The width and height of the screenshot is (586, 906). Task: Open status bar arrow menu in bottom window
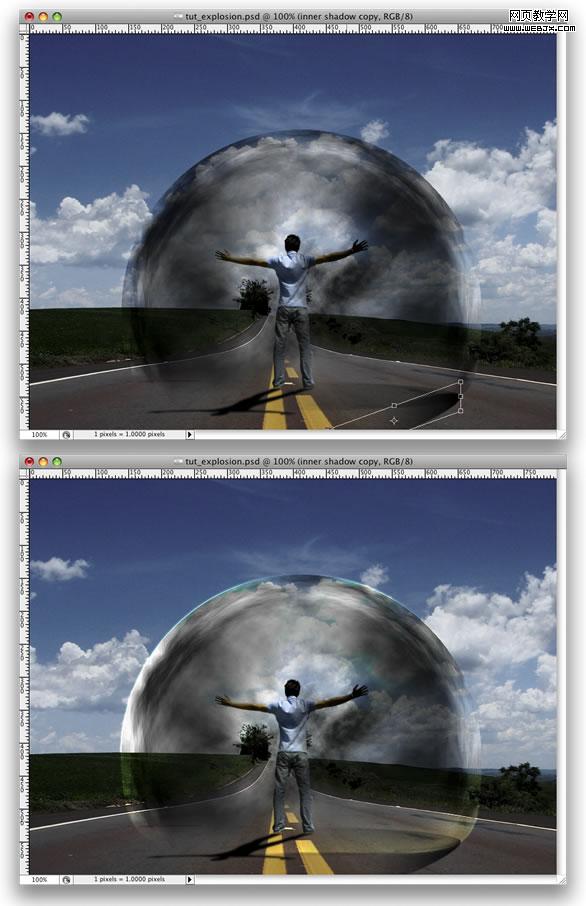point(190,879)
